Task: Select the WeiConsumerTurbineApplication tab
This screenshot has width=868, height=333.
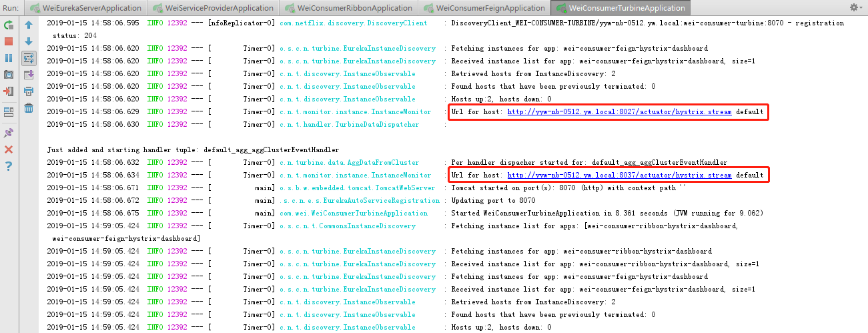Action: pos(620,8)
